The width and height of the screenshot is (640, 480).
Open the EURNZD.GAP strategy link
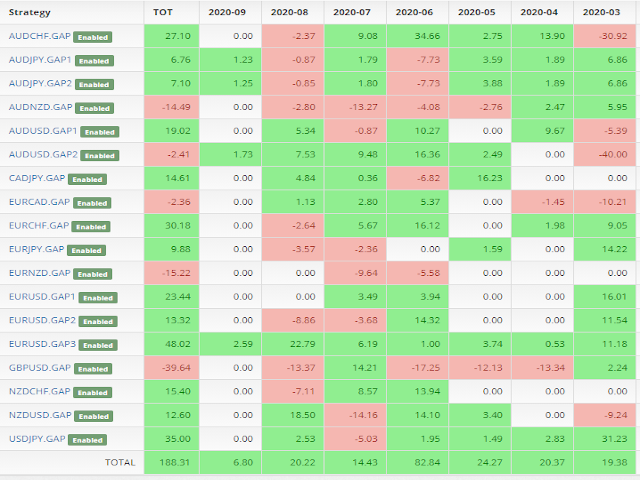pos(40,273)
